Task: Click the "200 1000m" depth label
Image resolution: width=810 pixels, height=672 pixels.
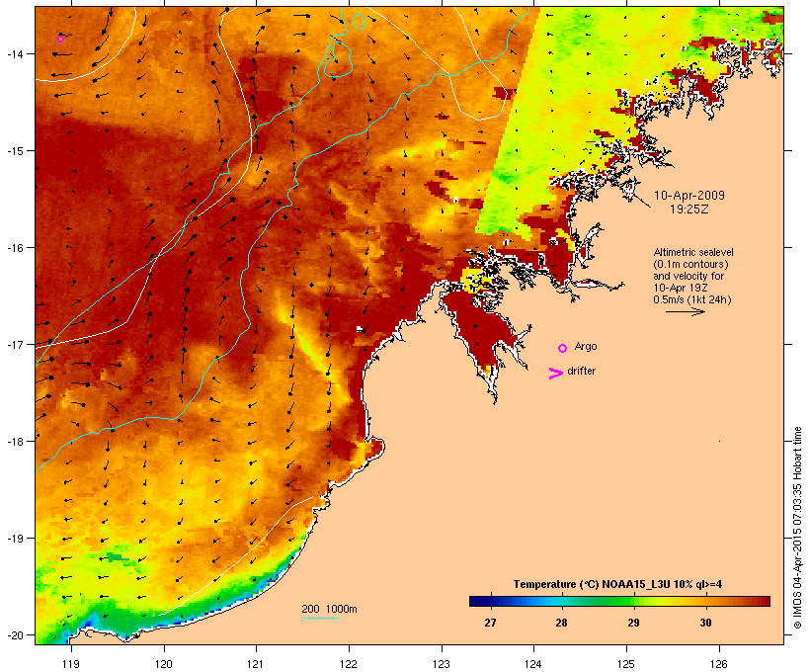Action: tap(329, 609)
